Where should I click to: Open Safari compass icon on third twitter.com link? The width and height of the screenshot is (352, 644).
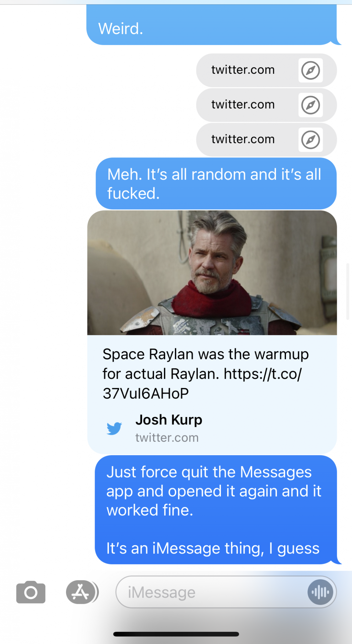(x=310, y=140)
